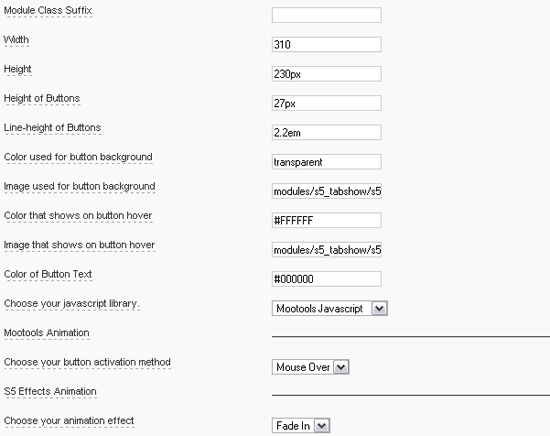The height and width of the screenshot is (436, 550).
Task: Click the button background image path field
Action: point(327,191)
